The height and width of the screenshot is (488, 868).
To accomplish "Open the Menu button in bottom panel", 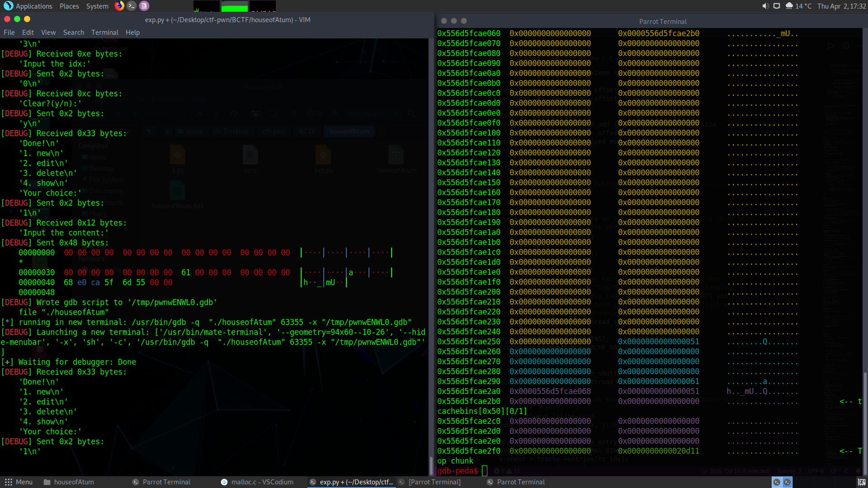I will click(x=19, y=482).
